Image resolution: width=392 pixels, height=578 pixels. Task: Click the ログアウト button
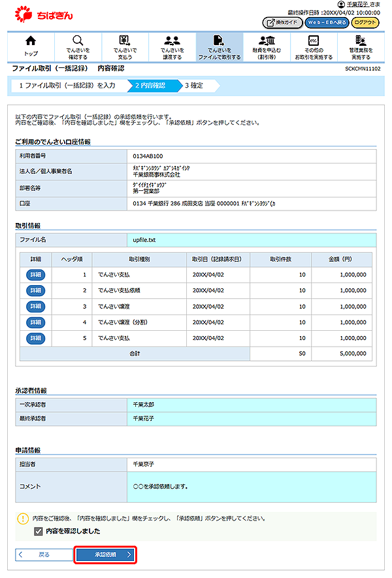[365, 22]
